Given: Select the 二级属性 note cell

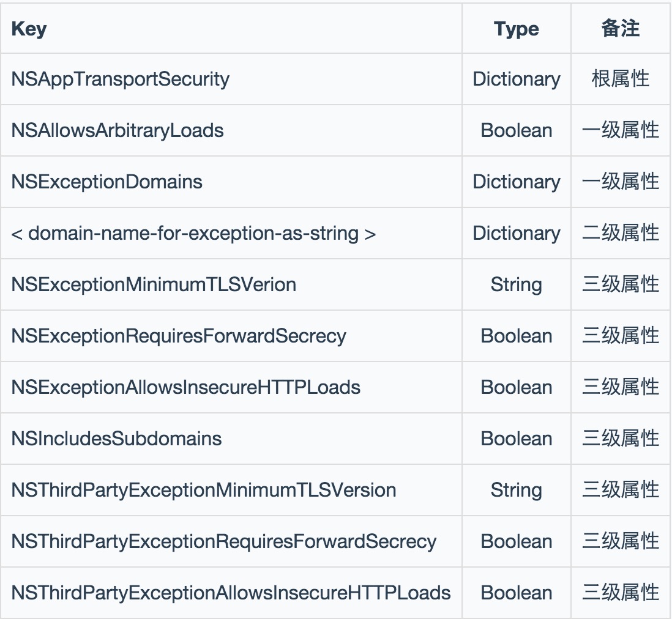Looking at the screenshot, I should [x=620, y=233].
